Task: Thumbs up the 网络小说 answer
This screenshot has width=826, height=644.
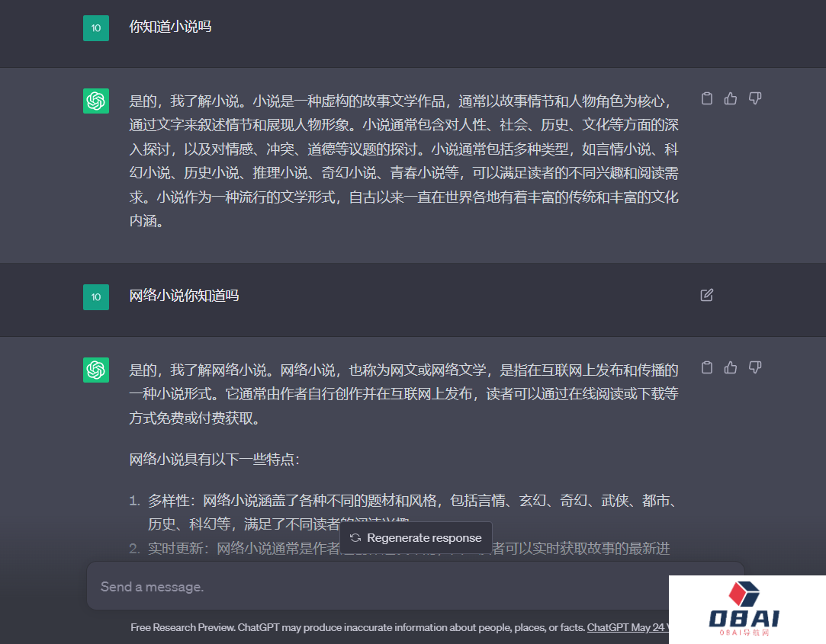Action: pos(730,367)
